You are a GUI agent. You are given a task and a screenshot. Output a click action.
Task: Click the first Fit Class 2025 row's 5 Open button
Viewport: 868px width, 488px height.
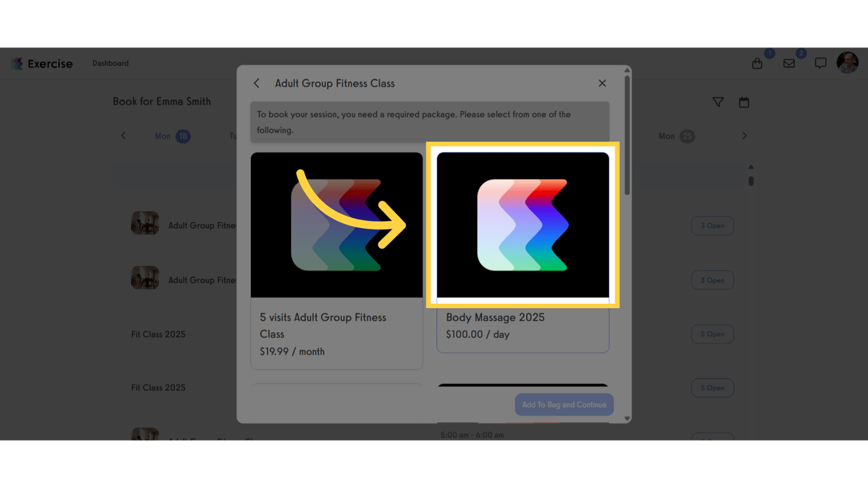[x=712, y=334]
